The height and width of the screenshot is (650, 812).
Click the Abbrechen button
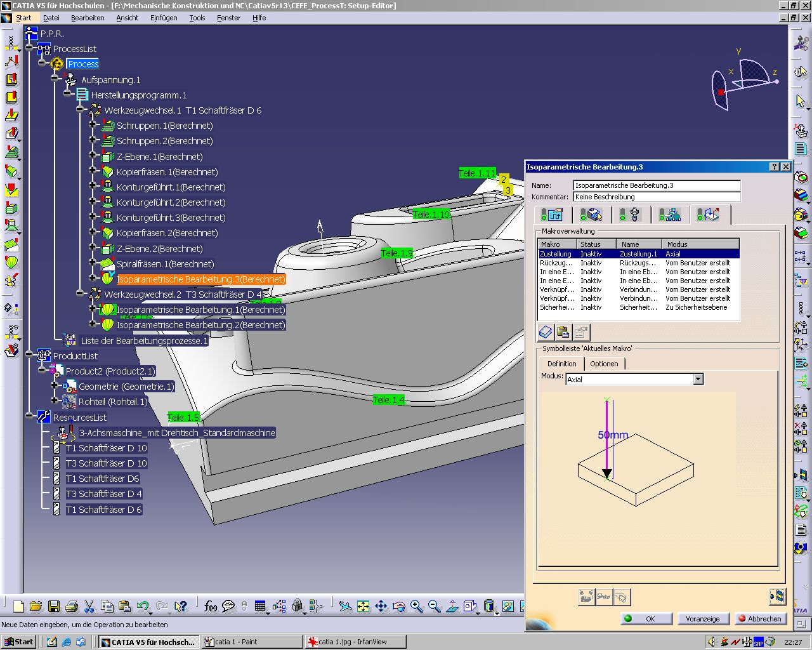click(760, 619)
